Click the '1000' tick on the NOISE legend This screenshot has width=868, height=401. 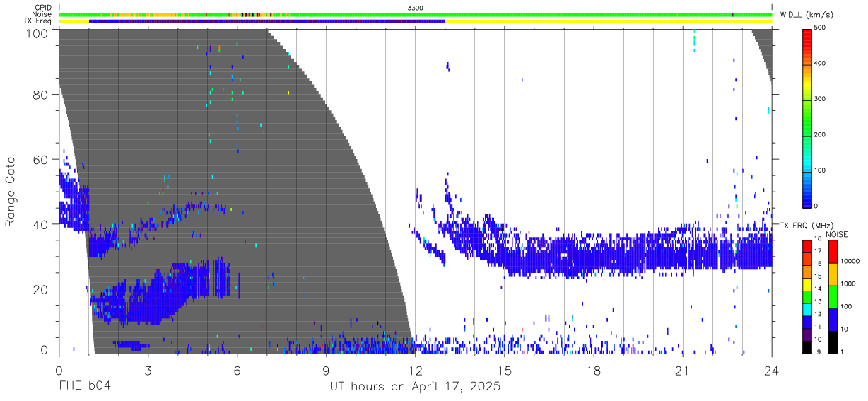click(849, 284)
